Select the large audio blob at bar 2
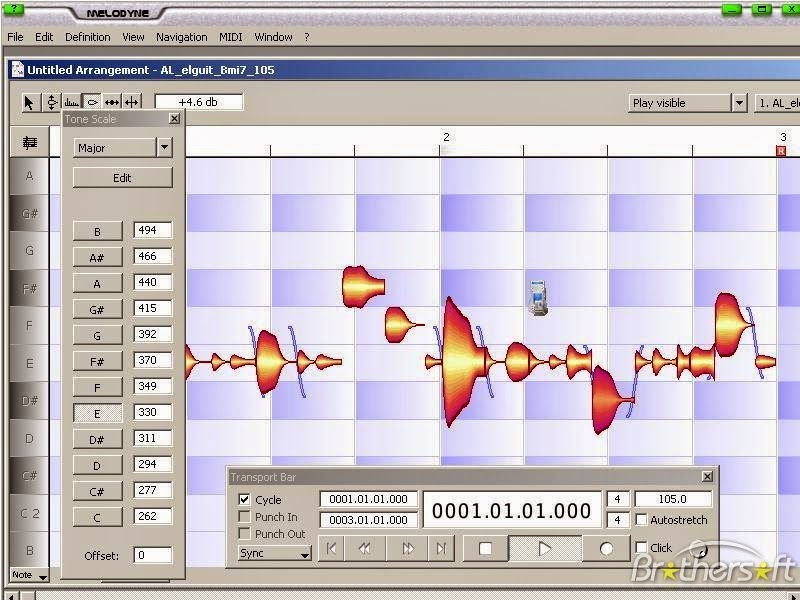800x600 pixels. (x=462, y=362)
